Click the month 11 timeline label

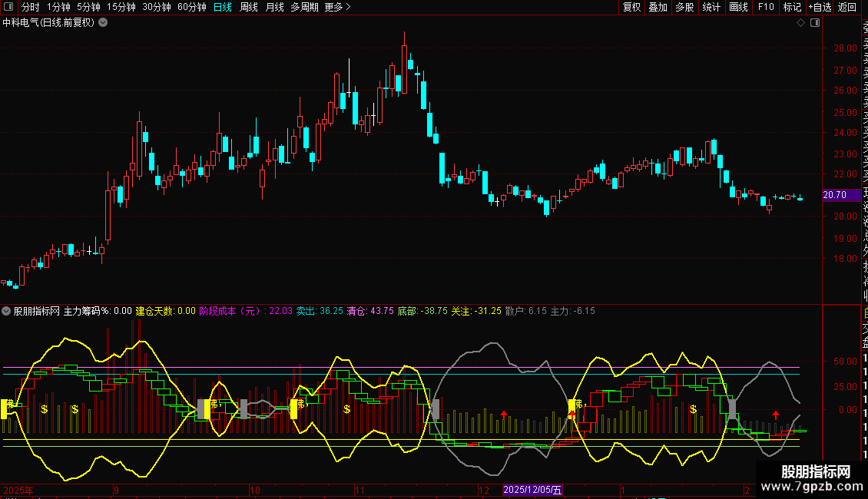[x=359, y=490]
